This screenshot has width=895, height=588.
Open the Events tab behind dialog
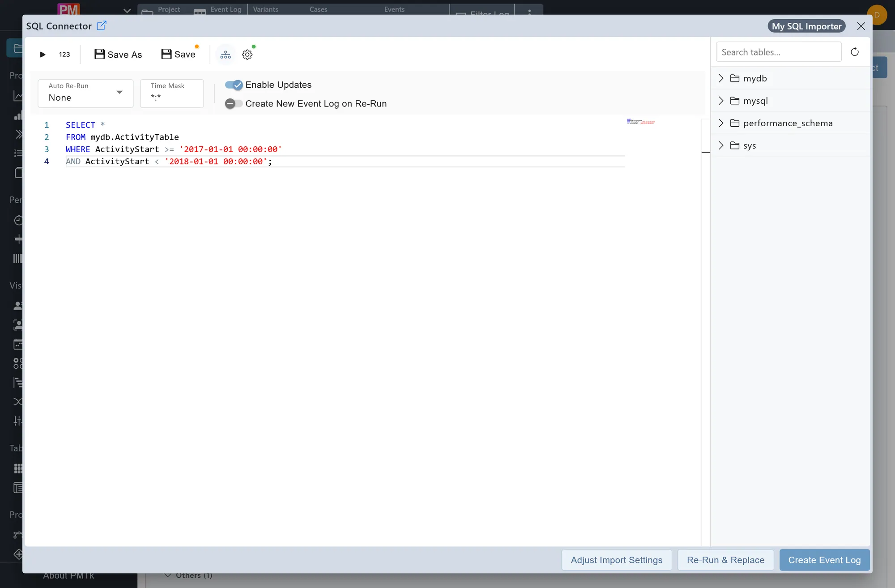pos(394,9)
